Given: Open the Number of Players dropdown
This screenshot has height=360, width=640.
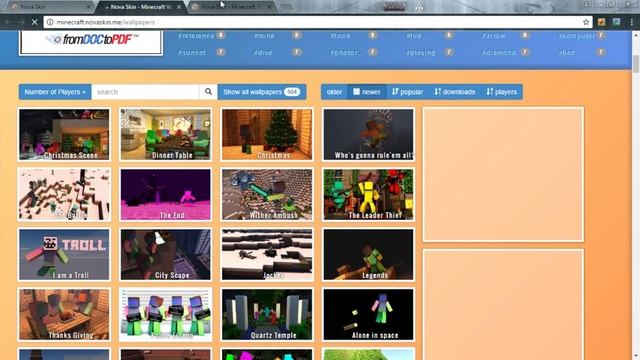Looking at the screenshot, I should 55,92.
